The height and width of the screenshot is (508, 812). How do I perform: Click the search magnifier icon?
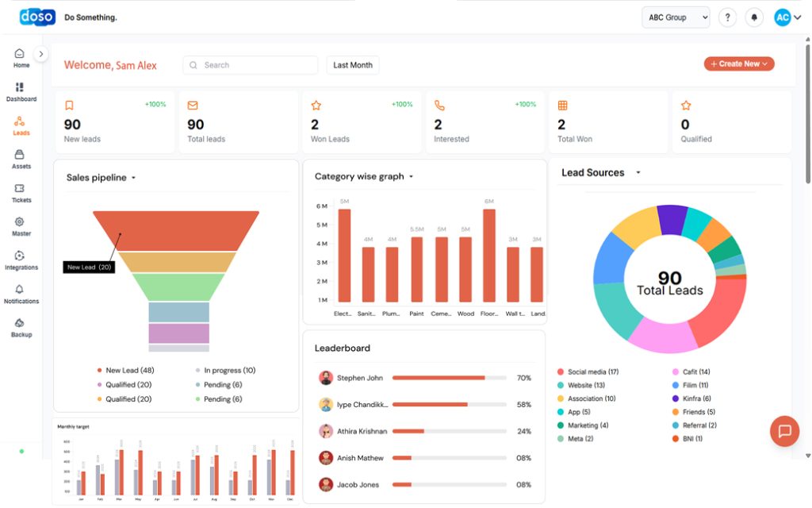click(x=193, y=65)
